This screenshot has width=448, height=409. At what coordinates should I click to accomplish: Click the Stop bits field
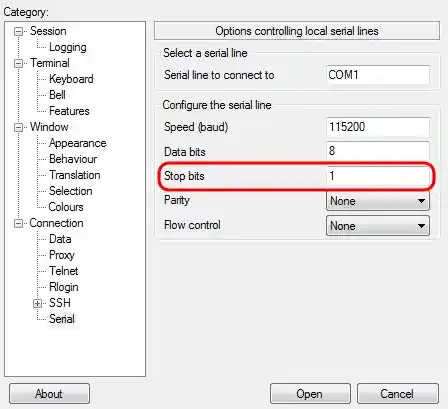378,176
